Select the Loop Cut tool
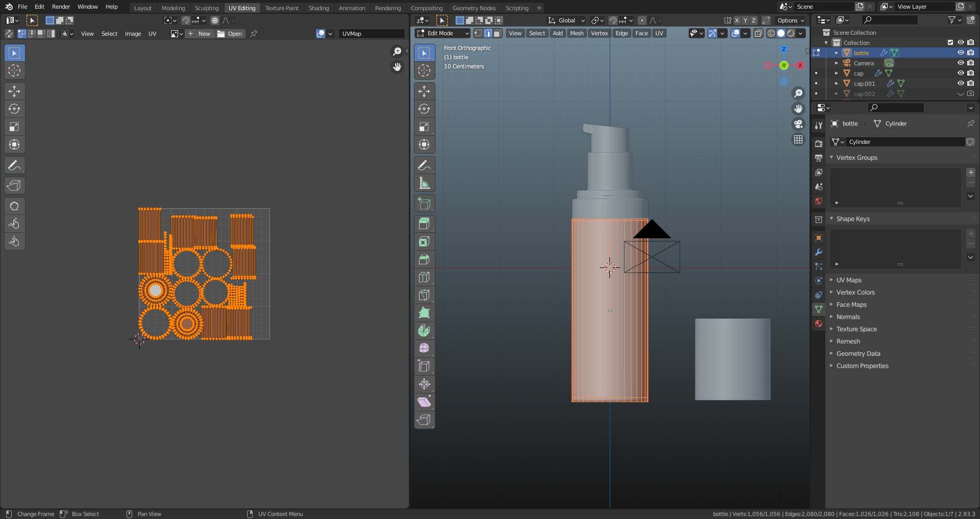This screenshot has height=519, width=980. [424, 277]
